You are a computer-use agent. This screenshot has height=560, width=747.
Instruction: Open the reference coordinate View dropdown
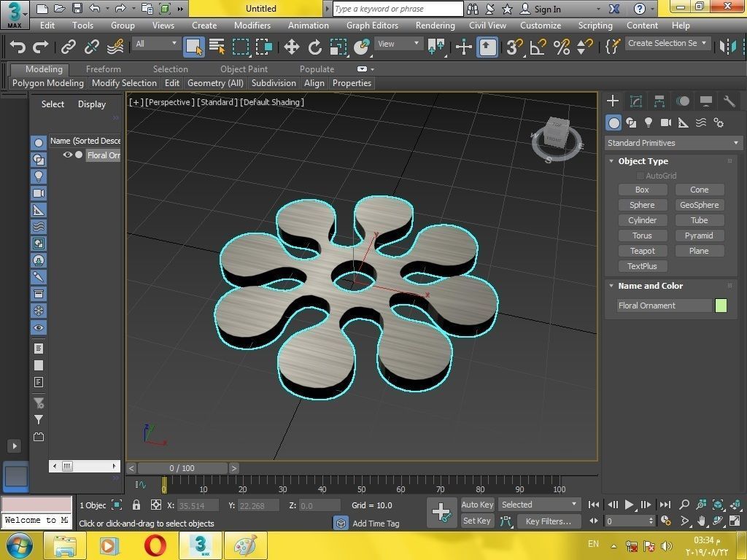[398, 44]
